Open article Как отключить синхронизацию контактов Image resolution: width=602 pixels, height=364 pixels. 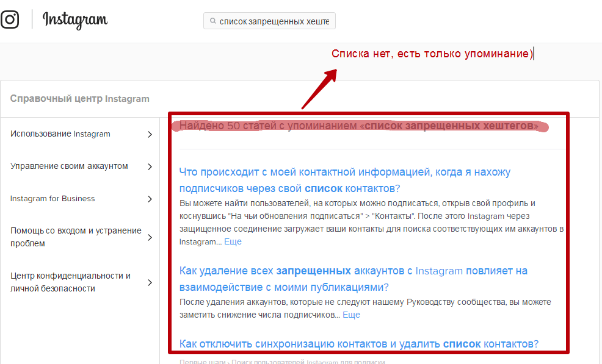pyautogui.click(x=358, y=344)
